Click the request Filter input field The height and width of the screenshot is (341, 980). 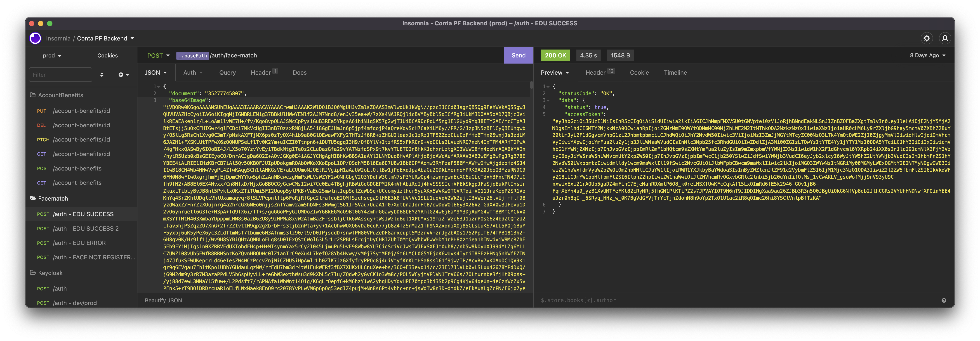click(x=61, y=75)
